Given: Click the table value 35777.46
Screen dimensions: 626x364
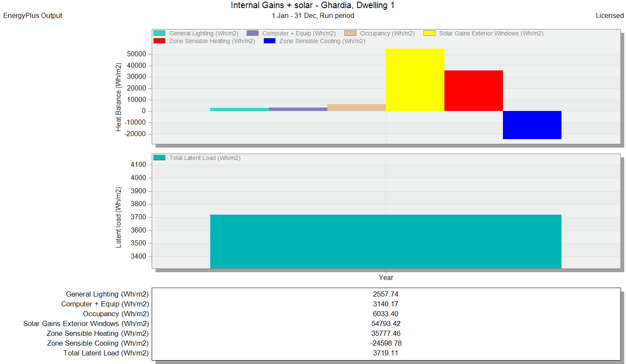Looking at the screenshot, I should click(x=386, y=333).
